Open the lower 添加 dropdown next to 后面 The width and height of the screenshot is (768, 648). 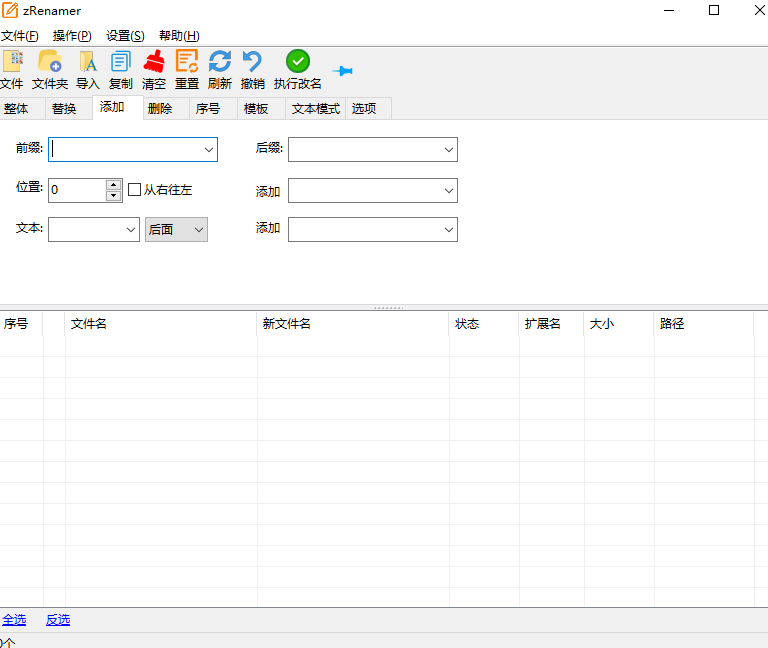[x=449, y=230]
